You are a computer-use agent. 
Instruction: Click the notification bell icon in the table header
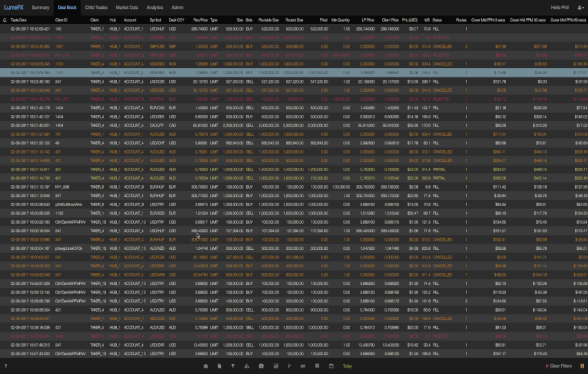pyautogui.click(x=4, y=20)
